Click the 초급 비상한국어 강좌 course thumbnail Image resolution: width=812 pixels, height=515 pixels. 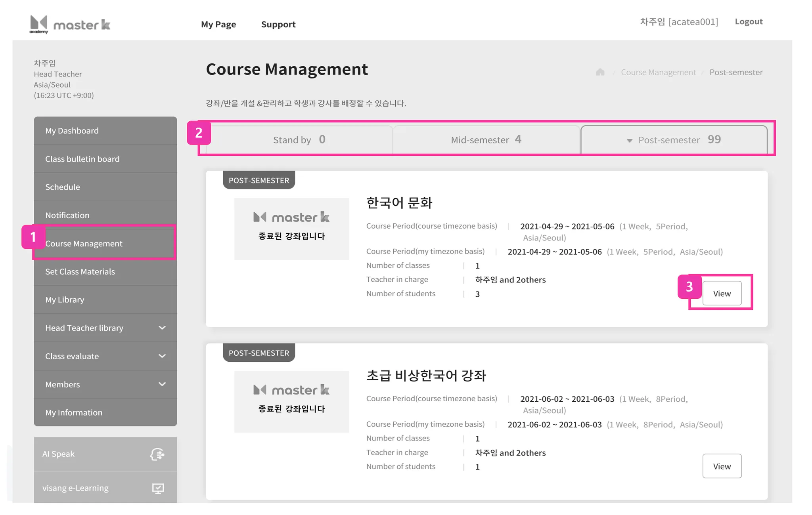291,401
